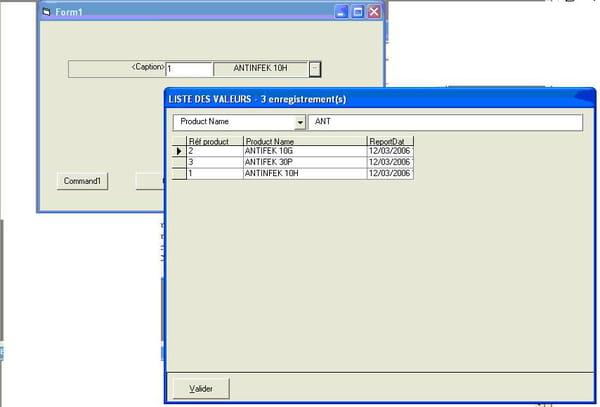Click the Réf product column header

pyautogui.click(x=215, y=141)
